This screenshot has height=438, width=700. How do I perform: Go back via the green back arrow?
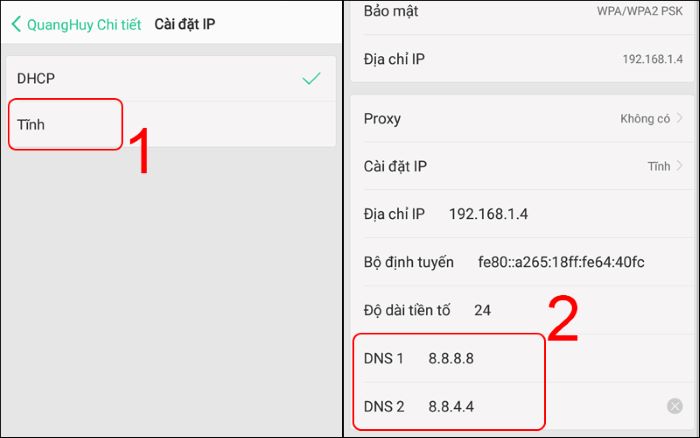pos(16,24)
